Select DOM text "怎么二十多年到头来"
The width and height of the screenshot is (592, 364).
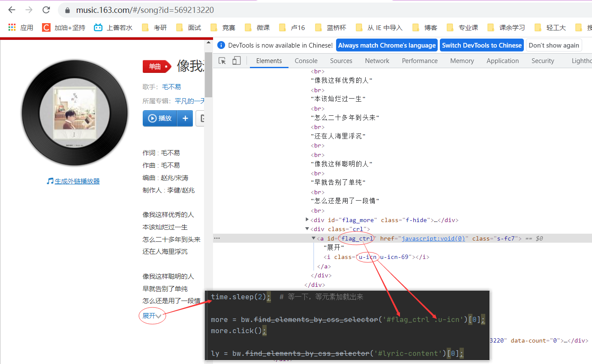click(345, 117)
